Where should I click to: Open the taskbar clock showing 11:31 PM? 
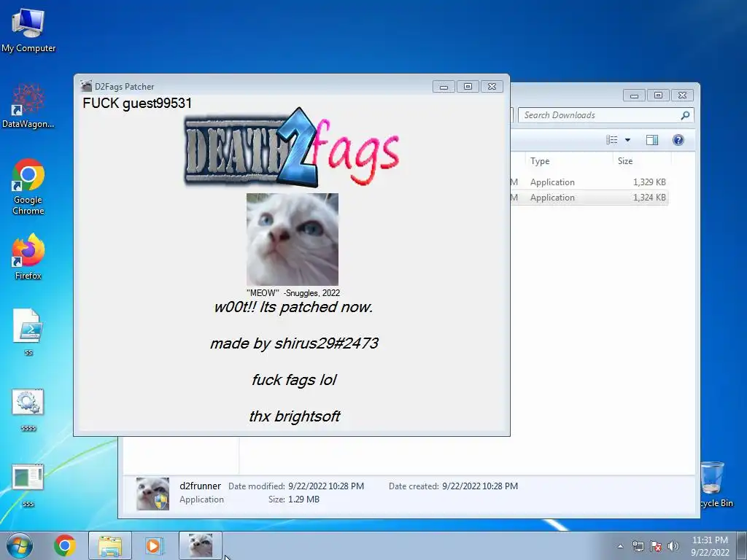tap(710, 546)
